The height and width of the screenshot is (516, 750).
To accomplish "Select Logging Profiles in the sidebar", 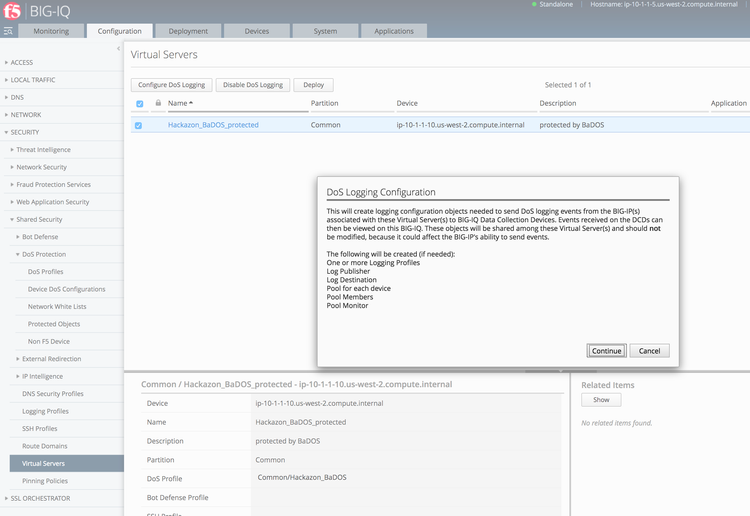I will 45,411.
